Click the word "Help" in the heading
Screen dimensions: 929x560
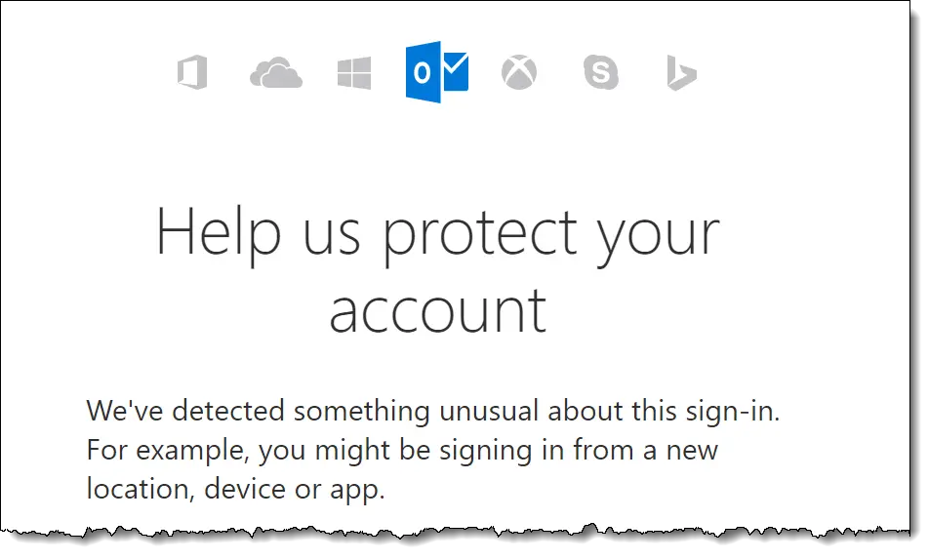pos(219,234)
